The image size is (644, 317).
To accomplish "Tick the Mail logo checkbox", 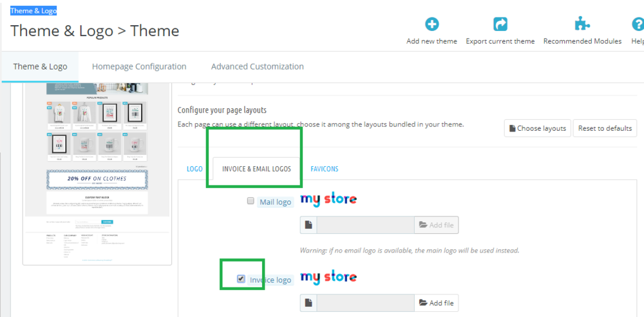I will pyautogui.click(x=250, y=201).
